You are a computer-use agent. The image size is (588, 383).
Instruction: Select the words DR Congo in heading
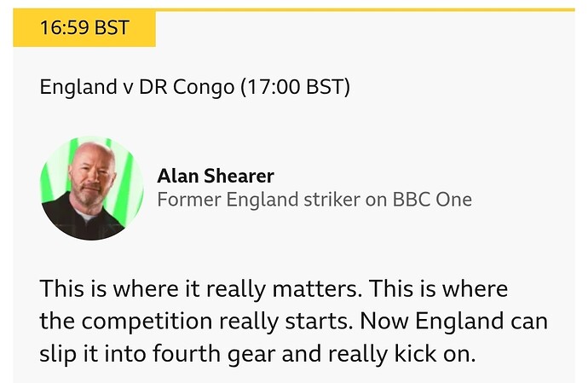(x=187, y=87)
